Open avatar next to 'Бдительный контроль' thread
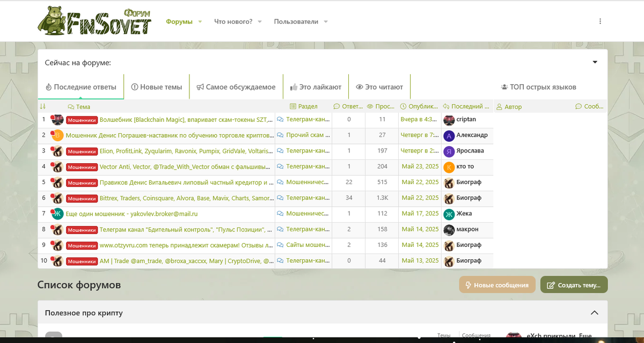644x343 pixels. click(x=57, y=230)
